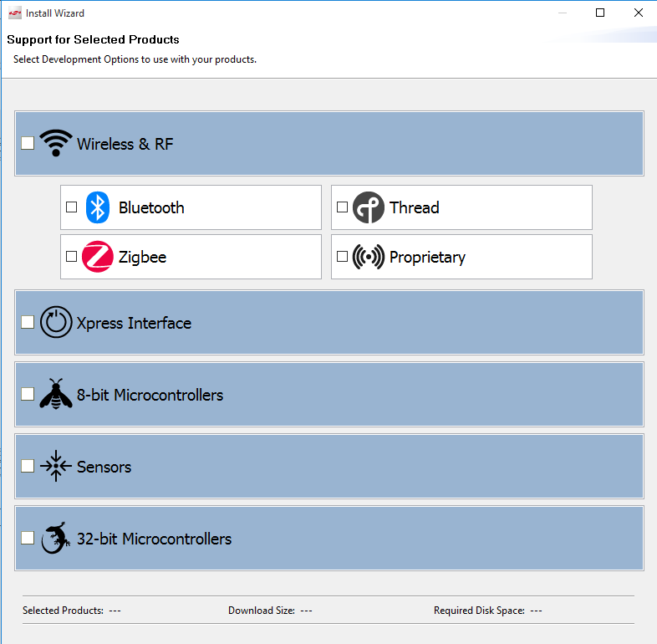Viewport: 657px width, 644px height.
Task: Click the Selected Products status text
Action: click(72, 611)
